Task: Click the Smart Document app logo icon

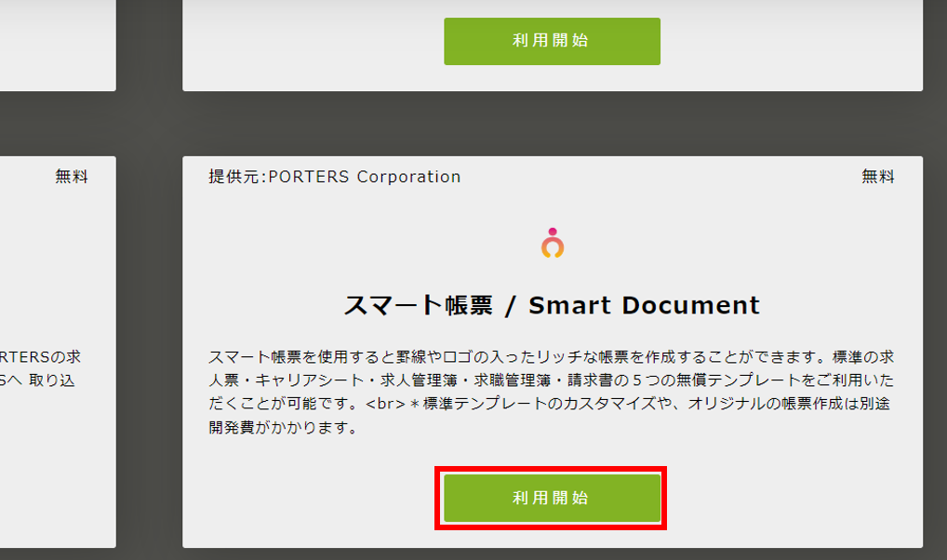Action: click(x=552, y=243)
